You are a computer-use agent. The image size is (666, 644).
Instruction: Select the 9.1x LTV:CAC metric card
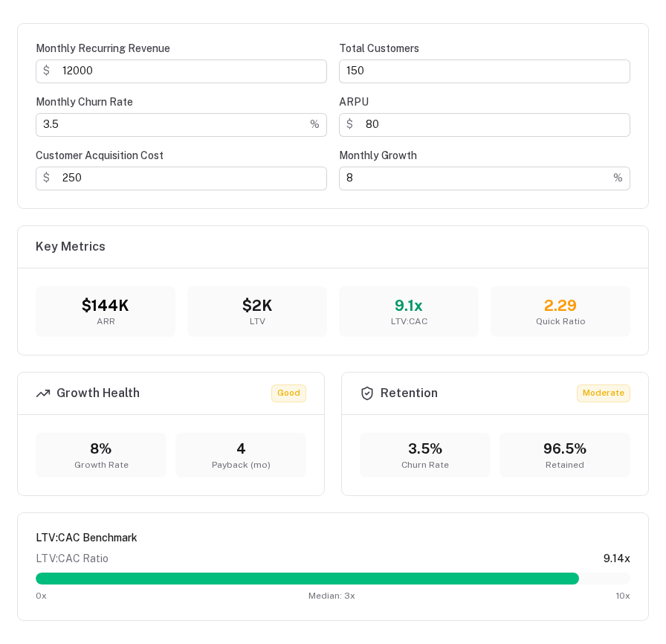tap(409, 312)
